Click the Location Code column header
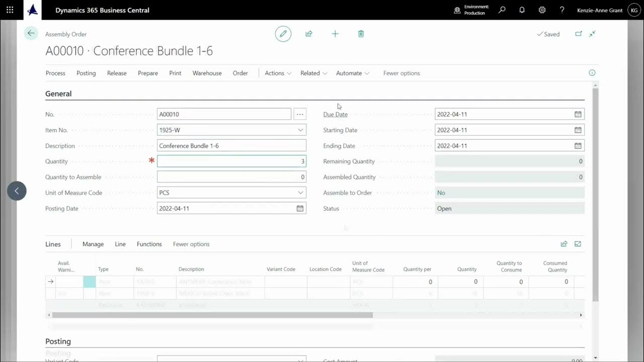The width and height of the screenshot is (644, 362). (326, 269)
